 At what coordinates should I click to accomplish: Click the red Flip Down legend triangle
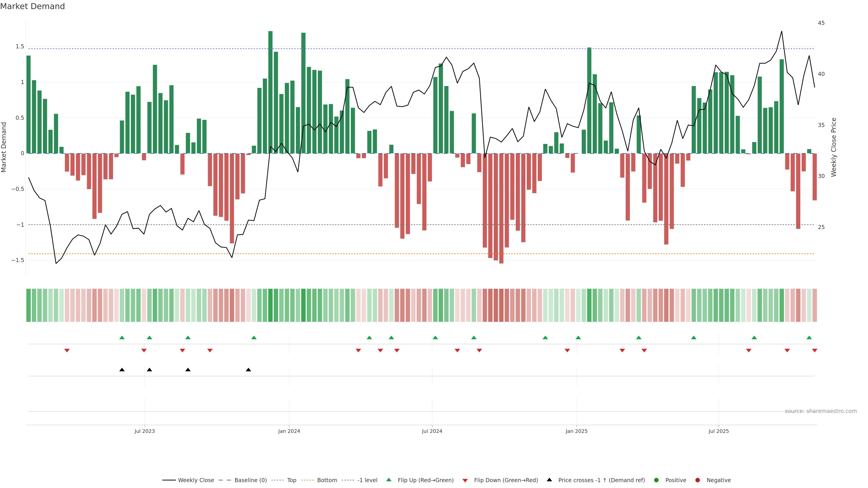point(465,481)
